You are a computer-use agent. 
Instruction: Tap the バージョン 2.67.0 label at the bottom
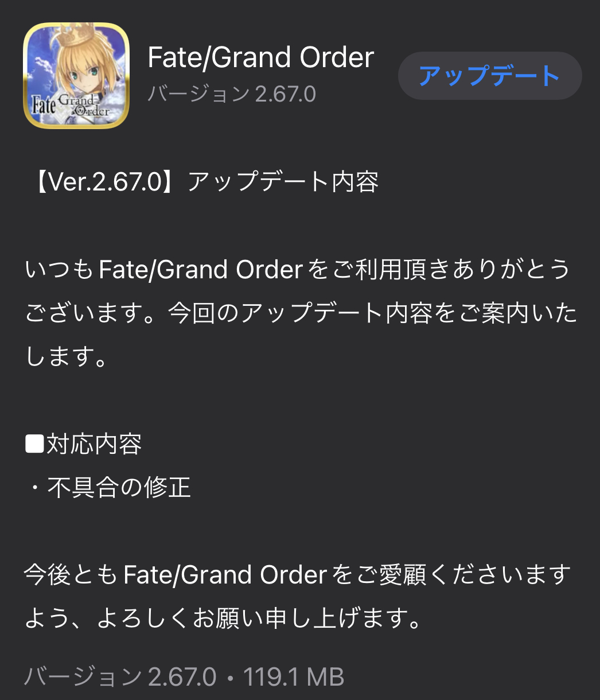point(120,677)
